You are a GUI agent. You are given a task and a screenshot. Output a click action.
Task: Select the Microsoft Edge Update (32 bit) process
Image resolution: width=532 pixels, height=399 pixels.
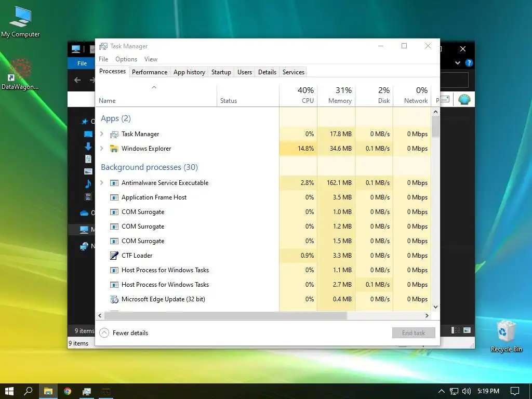pos(263,299)
